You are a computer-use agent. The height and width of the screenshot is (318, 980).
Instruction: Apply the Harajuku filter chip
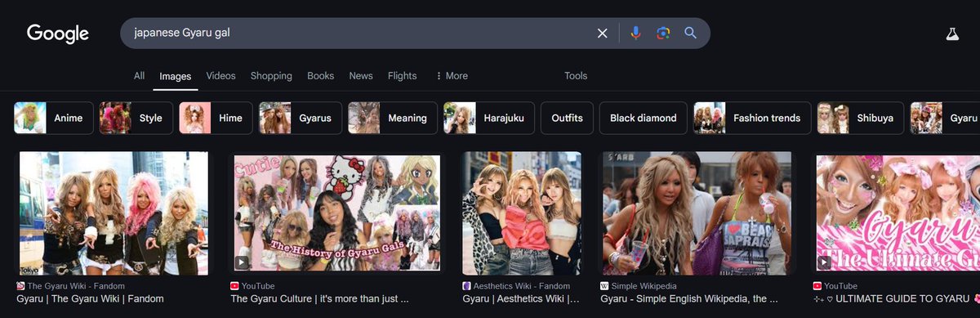pos(489,118)
